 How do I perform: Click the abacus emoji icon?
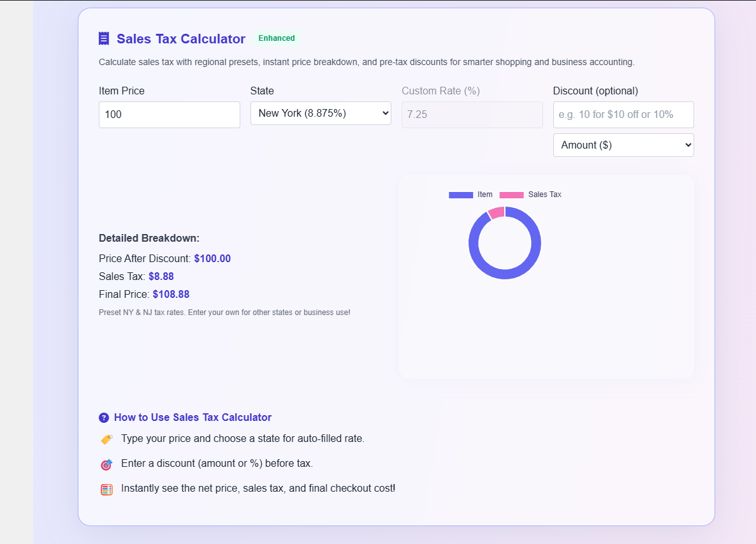106,489
